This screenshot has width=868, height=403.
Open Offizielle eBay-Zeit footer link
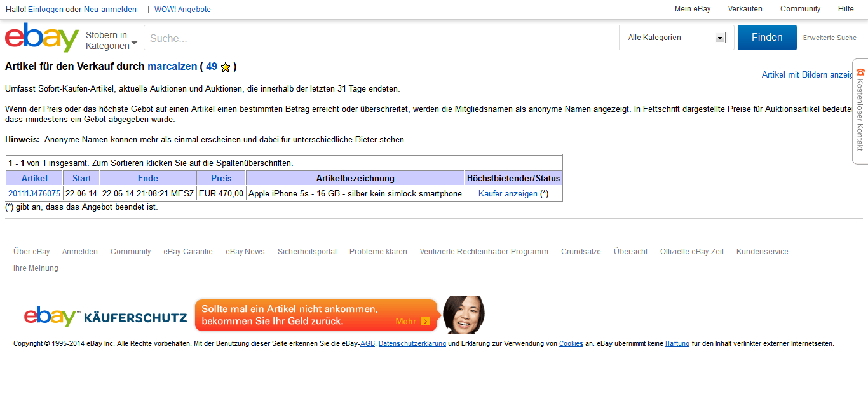pos(692,252)
